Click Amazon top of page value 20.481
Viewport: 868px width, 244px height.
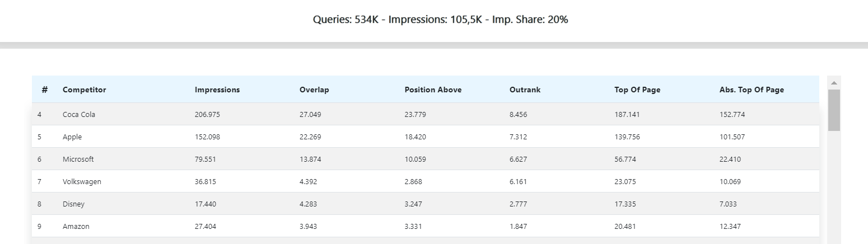pyautogui.click(x=625, y=226)
